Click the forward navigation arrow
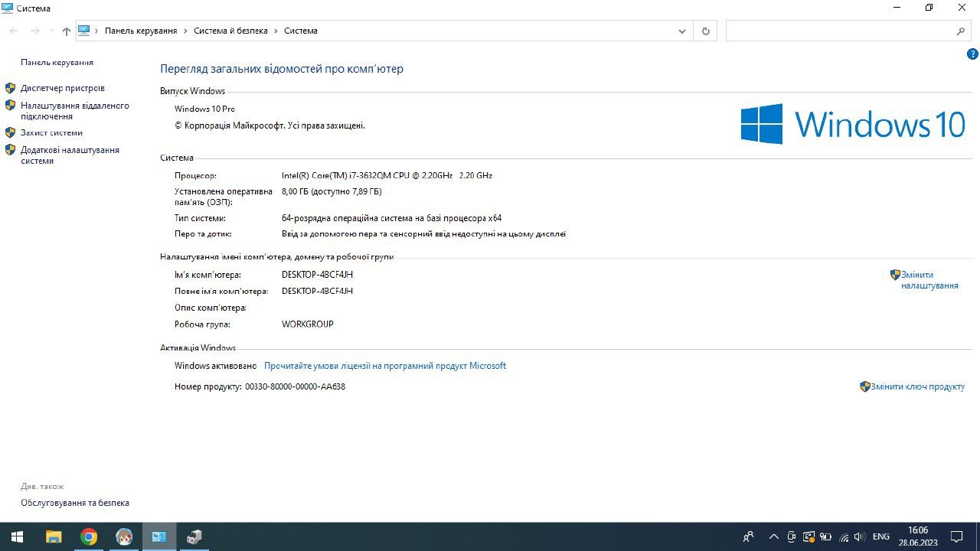 [x=34, y=31]
